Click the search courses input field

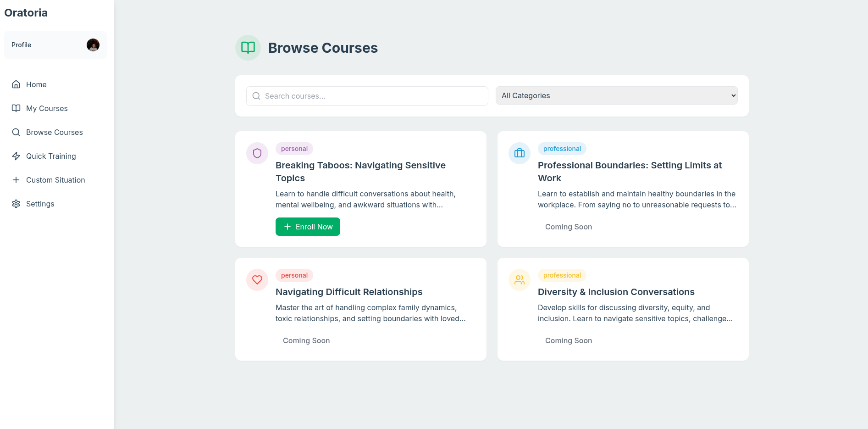click(367, 96)
